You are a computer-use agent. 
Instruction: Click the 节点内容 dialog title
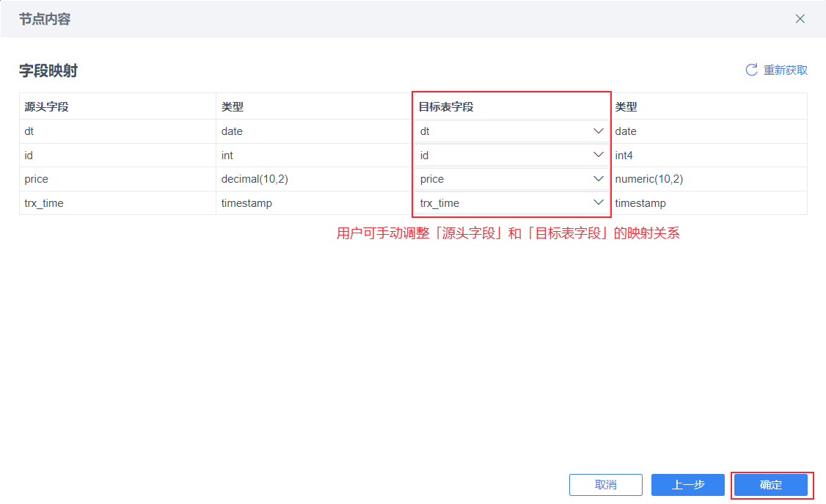tap(45, 19)
